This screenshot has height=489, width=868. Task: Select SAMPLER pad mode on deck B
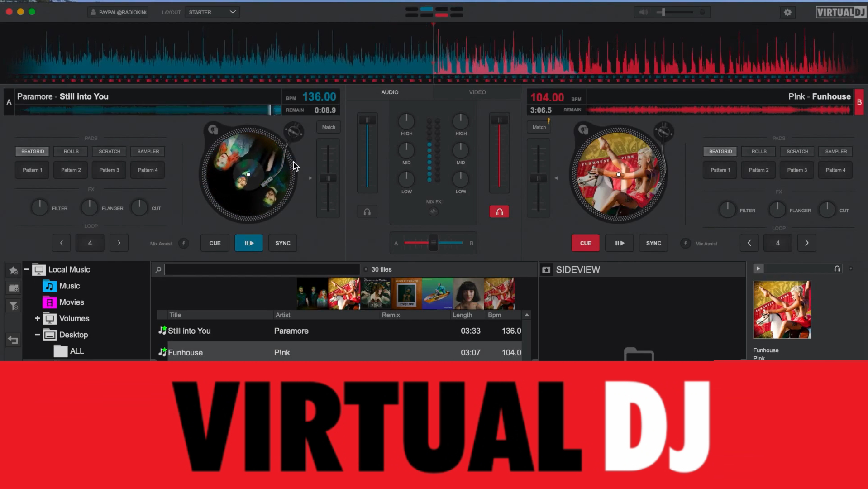point(836,151)
